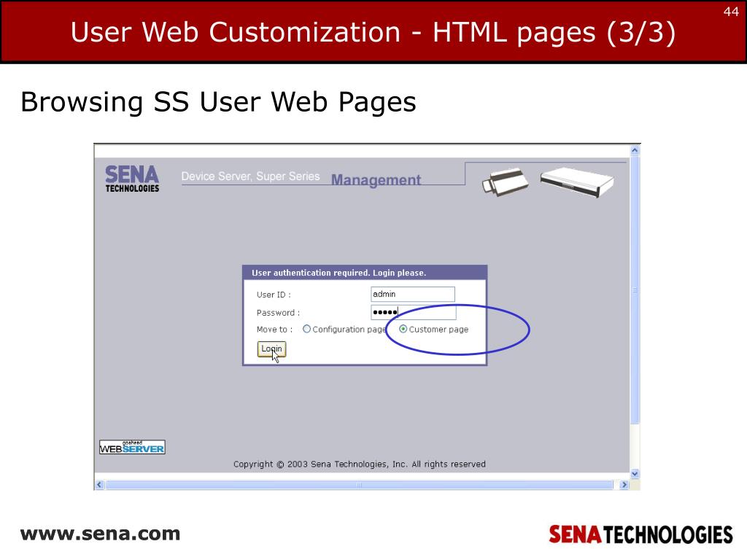The width and height of the screenshot is (747, 560).
Task: Select the Configuration page radio button
Action: click(307, 329)
